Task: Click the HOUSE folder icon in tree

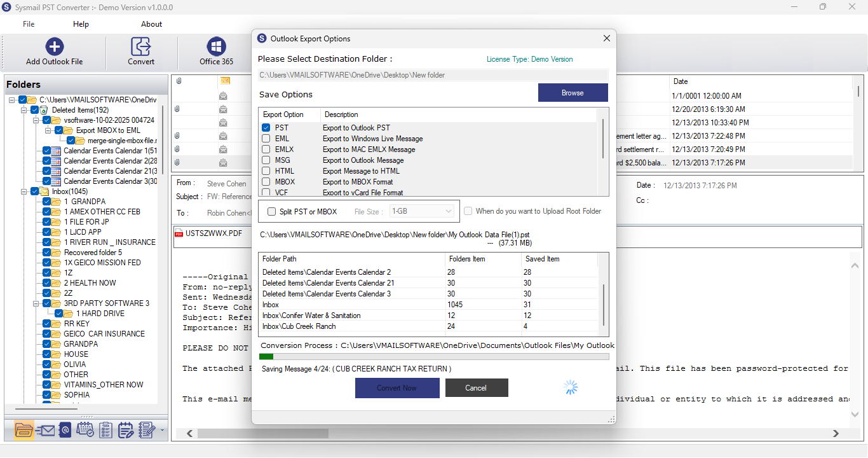Action: click(57, 354)
